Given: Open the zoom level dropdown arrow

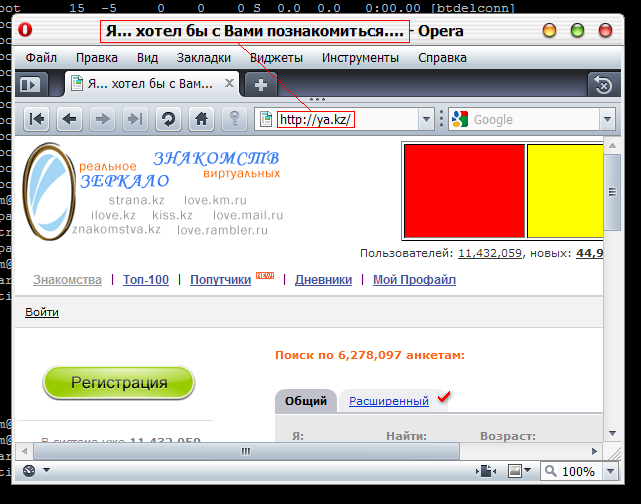Looking at the screenshot, I should click(x=610, y=471).
